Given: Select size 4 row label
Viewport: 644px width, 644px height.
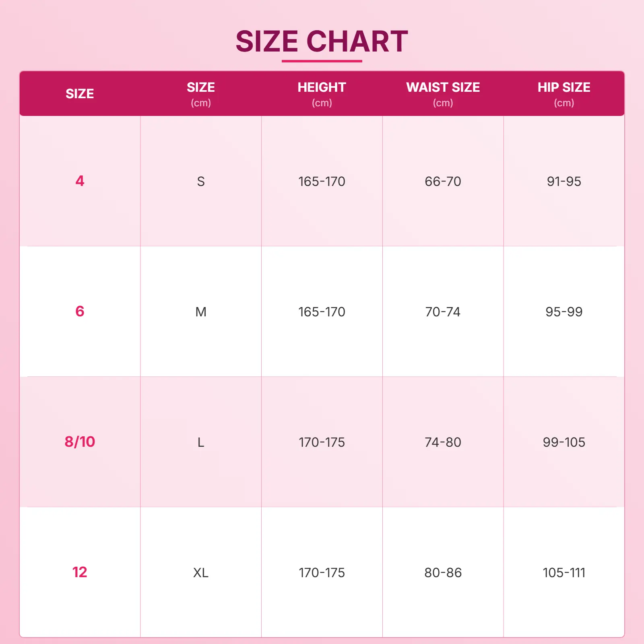Looking at the screenshot, I should [80, 181].
